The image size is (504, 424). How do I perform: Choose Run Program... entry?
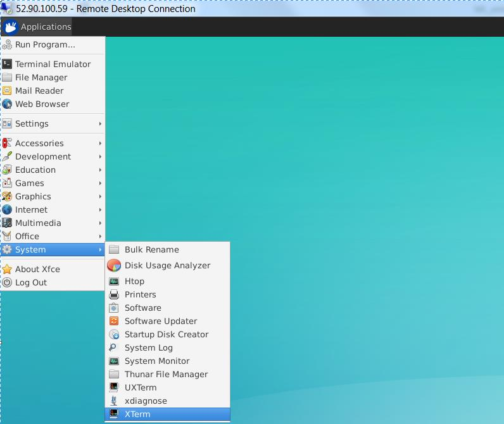(x=53, y=45)
